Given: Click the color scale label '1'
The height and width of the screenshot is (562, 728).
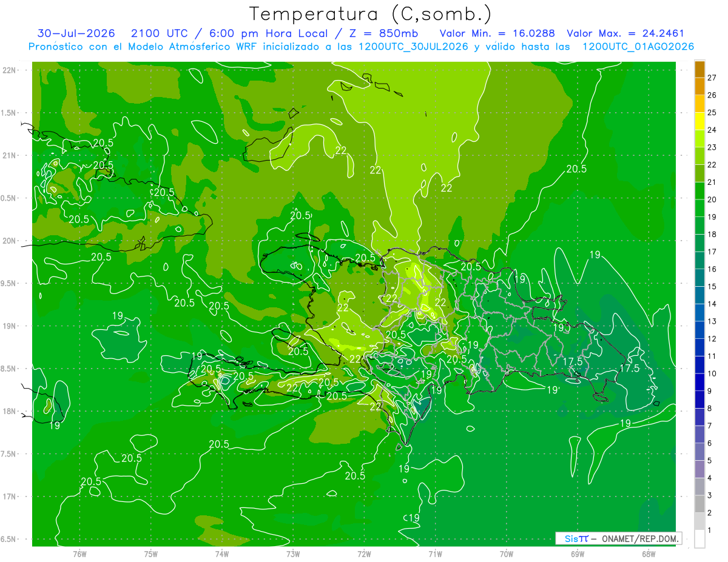Looking at the screenshot, I should click(x=710, y=530).
